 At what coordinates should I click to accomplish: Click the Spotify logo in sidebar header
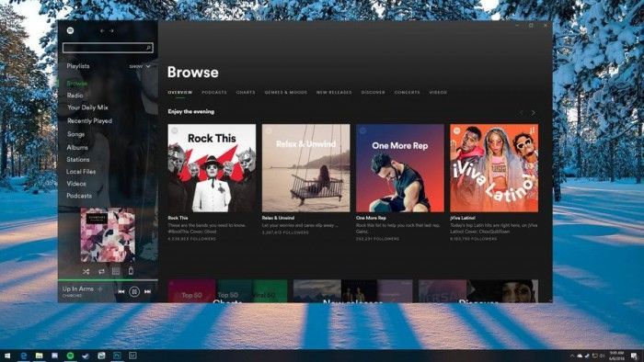70,30
